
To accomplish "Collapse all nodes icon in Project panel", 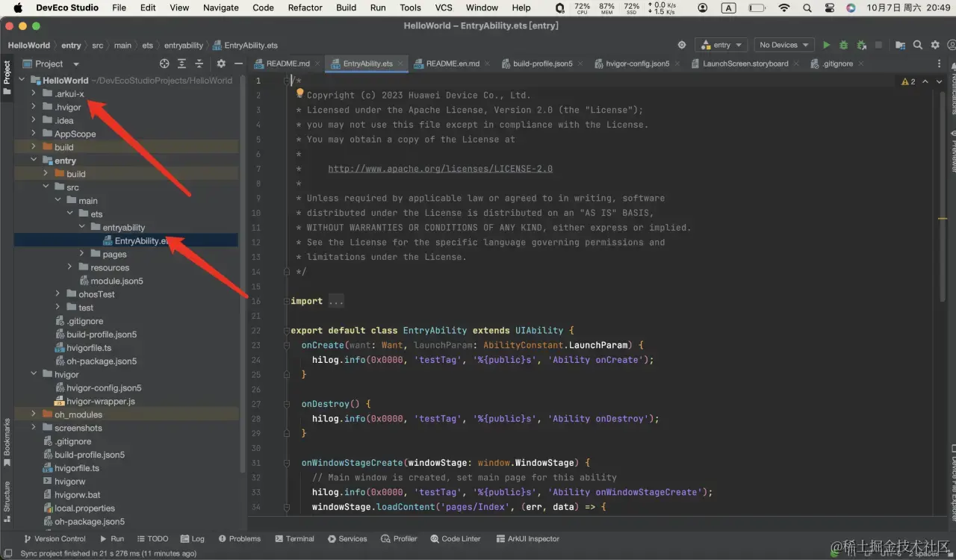I will 199,63.
